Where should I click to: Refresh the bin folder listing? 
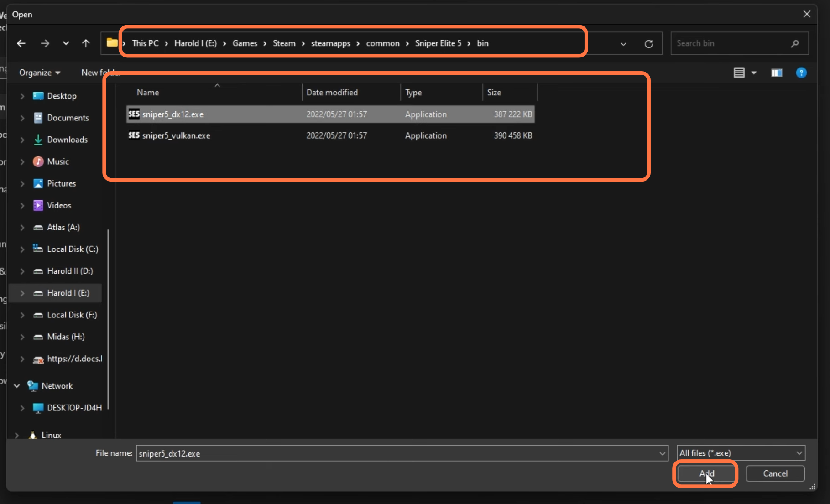pos(648,44)
